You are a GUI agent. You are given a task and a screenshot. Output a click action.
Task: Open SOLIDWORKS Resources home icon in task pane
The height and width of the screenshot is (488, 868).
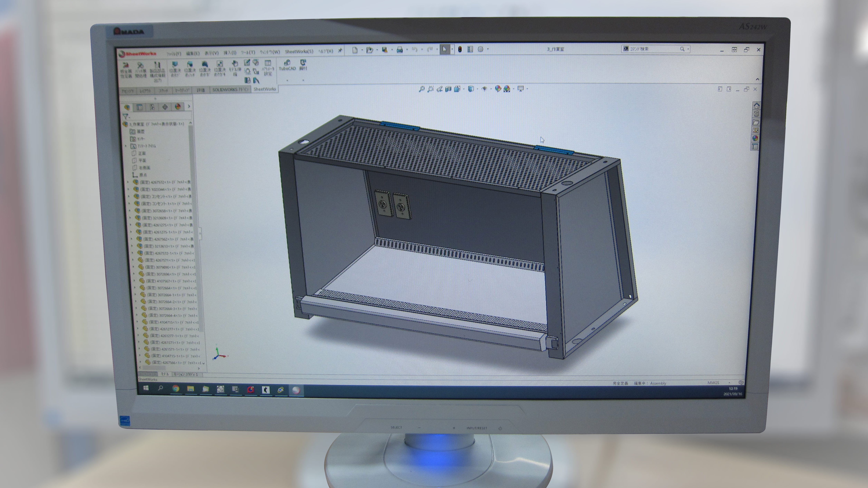[x=756, y=106]
